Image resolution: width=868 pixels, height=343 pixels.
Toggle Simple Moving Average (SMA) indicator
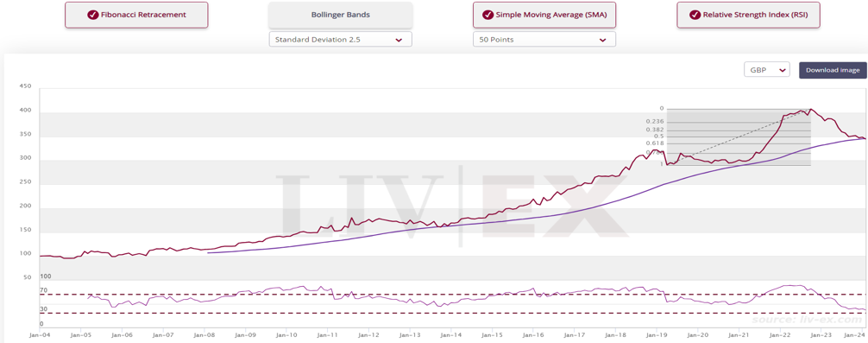[x=544, y=15]
